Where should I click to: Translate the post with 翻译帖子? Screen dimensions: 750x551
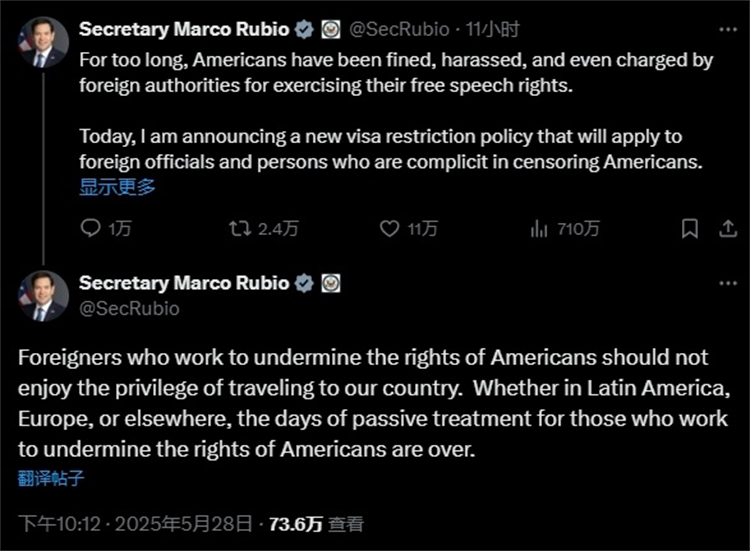point(50,478)
